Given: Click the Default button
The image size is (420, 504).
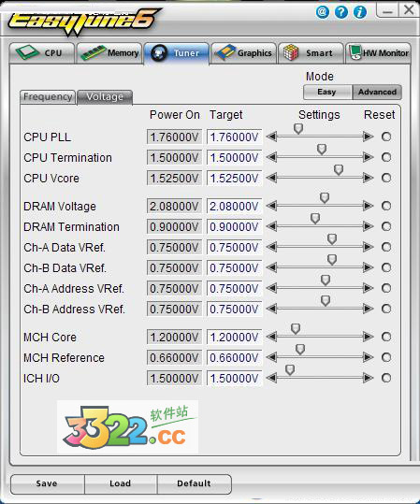Looking at the screenshot, I should click(x=195, y=483).
